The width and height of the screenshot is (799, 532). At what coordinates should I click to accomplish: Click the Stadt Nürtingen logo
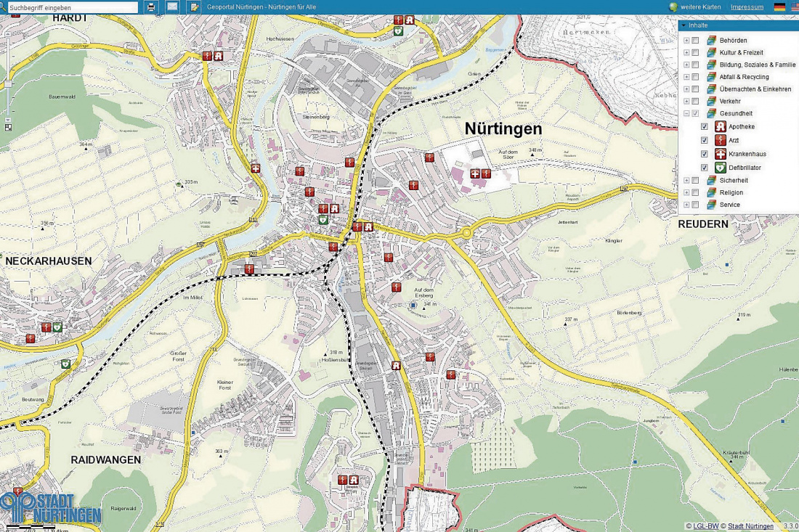pyautogui.click(x=50, y=507)
